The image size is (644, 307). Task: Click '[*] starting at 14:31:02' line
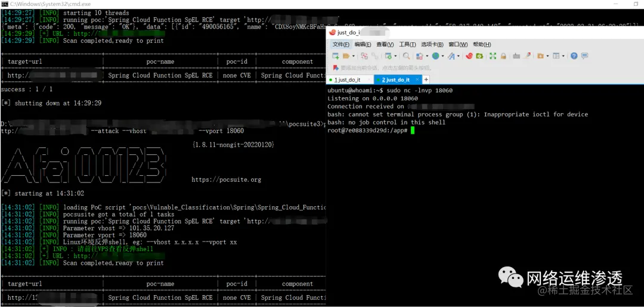(x=42, y=193)
